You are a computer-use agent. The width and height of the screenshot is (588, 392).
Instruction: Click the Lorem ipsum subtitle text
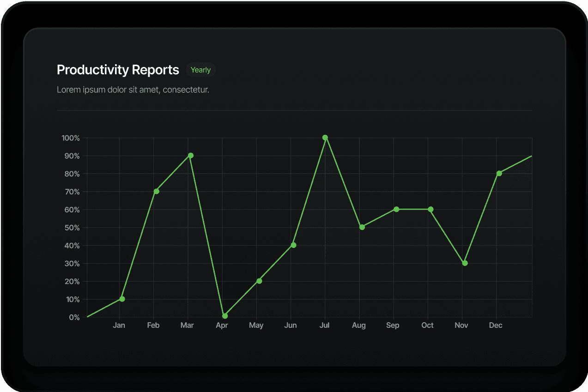tap(133, 90)
